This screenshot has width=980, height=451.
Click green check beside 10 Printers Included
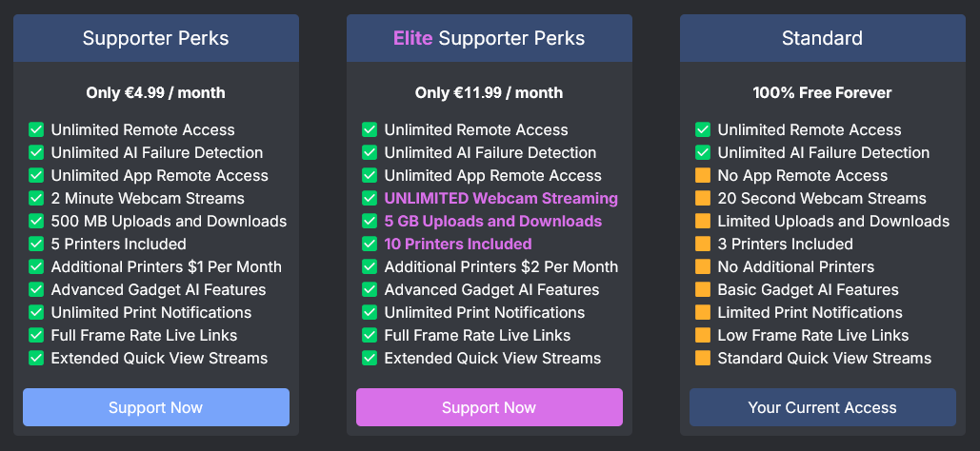[370, 245]
